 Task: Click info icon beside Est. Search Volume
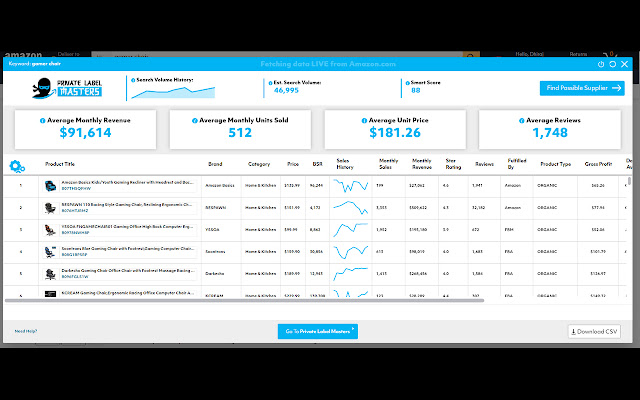click(x=270, y=83)
